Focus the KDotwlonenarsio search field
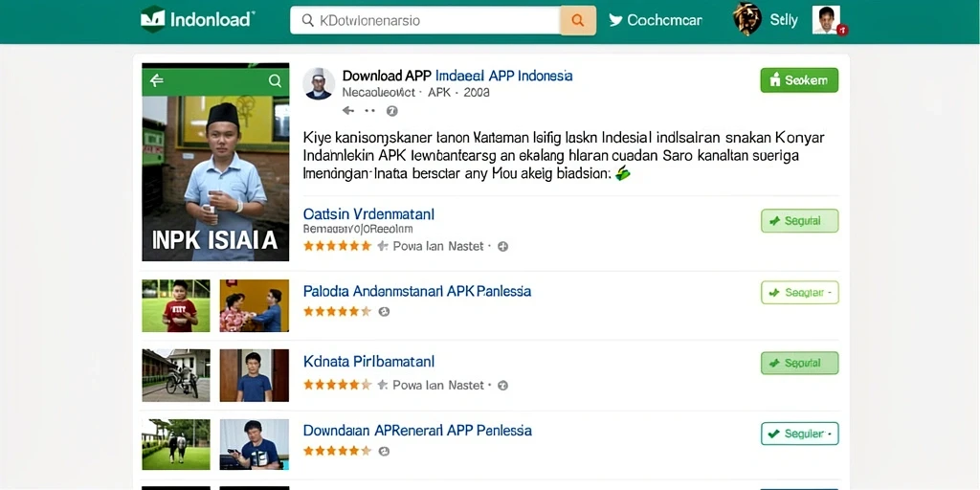The width and height of the screenshot is (980, 490). click(x=425, y=21)
